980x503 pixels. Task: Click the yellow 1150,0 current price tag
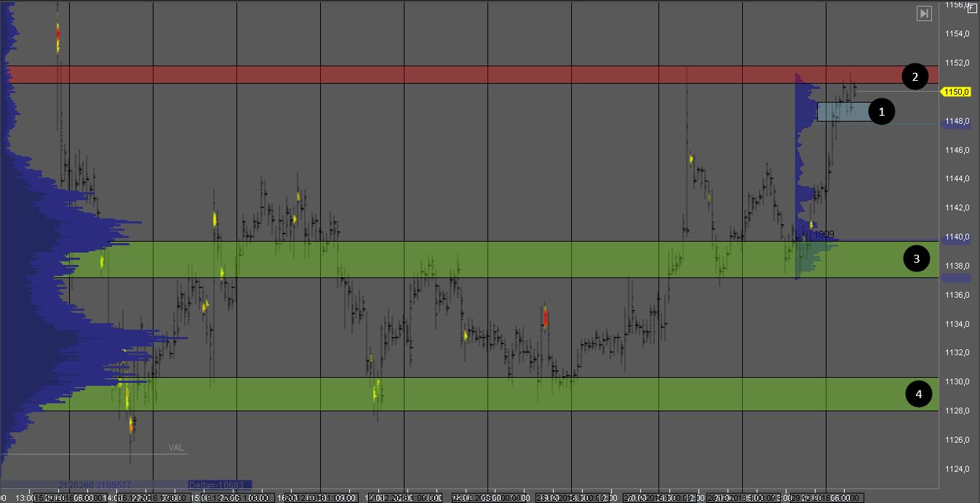click(x=956, y=92)
